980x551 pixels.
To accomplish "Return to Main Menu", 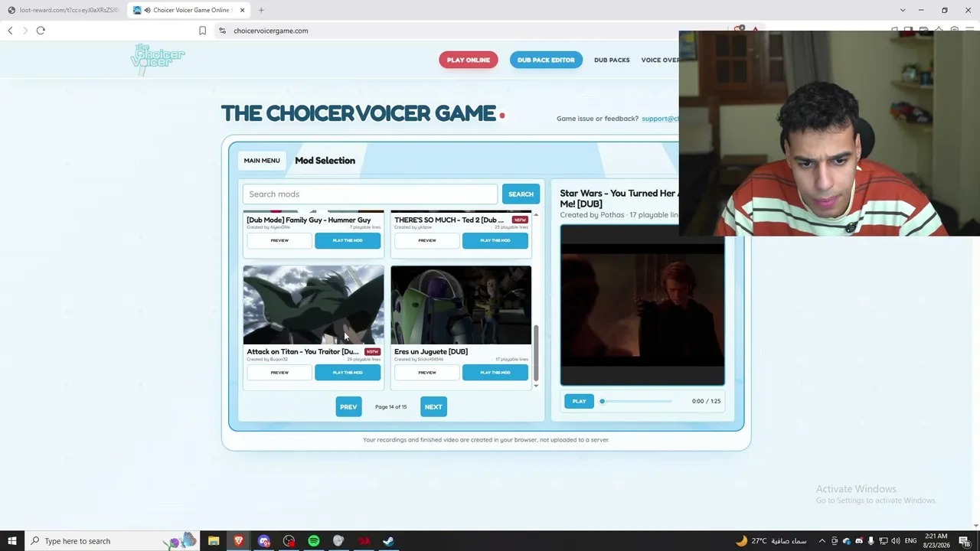I will [262, 161].
